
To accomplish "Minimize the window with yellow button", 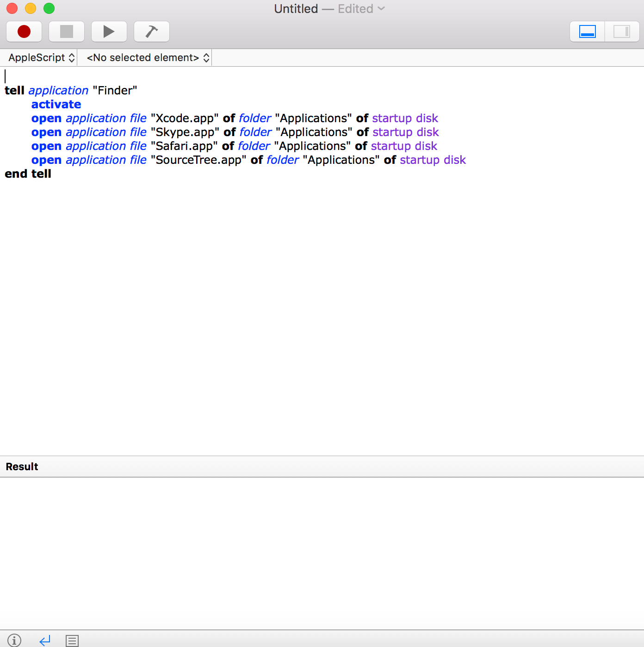I will pyautogui.click(x=31, y=8).
